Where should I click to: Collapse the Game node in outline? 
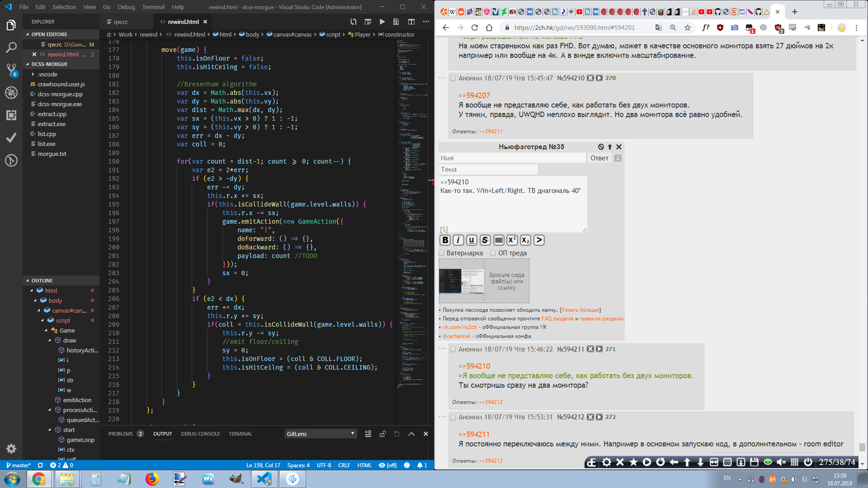46,330
